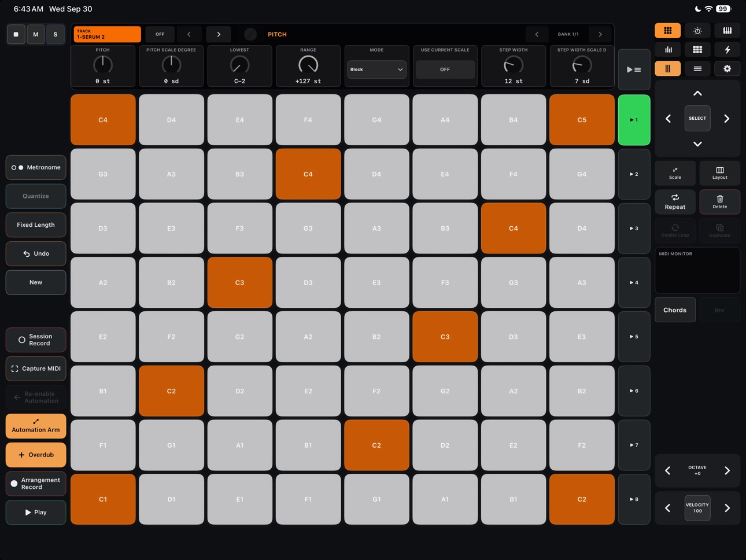
Task: Decrease velocity with left chevron
Action: pyautogui.click(x=668, y=508)
